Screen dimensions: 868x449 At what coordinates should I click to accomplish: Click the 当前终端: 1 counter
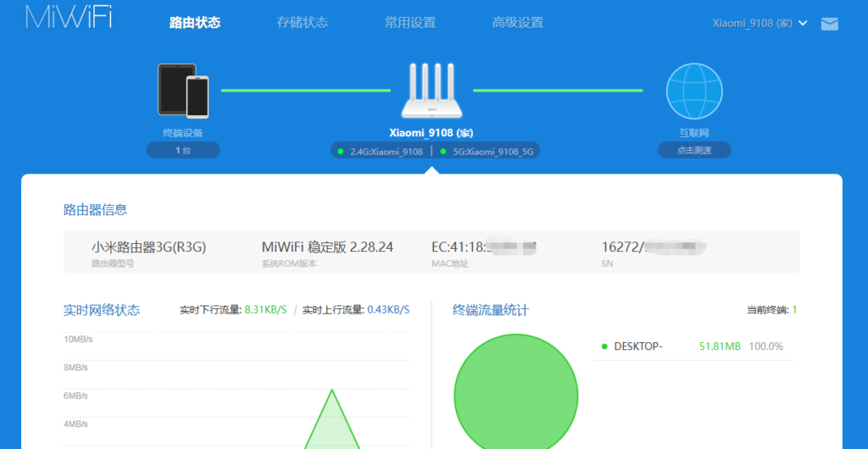tap(771, 310)
